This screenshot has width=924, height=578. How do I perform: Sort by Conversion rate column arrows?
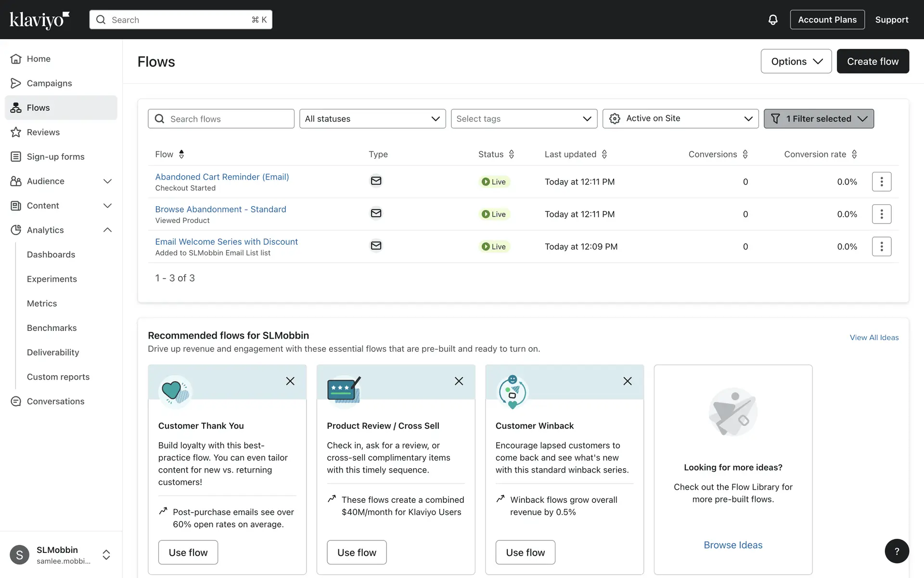pyautogui.click(x=854, y=154)
